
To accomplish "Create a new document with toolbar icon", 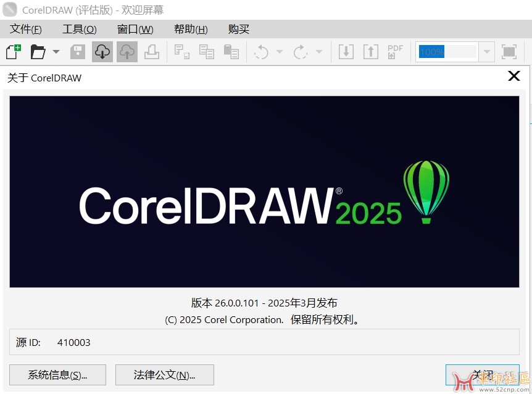I will (14, 52).
